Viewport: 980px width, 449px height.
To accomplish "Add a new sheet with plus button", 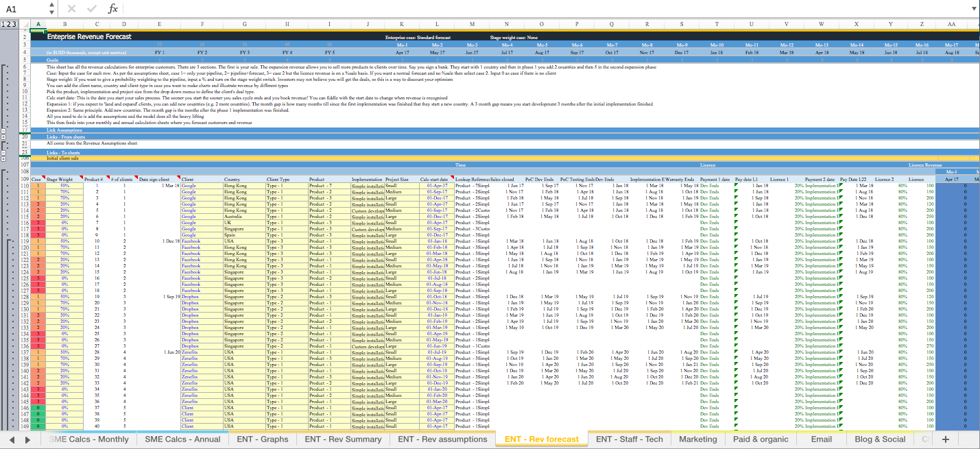I will (946, 439).
